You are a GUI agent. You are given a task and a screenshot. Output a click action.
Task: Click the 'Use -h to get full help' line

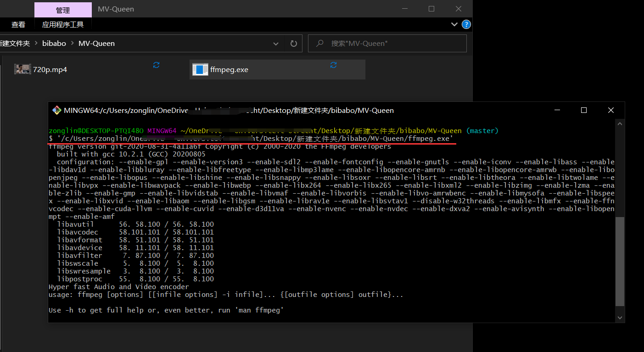(x=166, y=310)
